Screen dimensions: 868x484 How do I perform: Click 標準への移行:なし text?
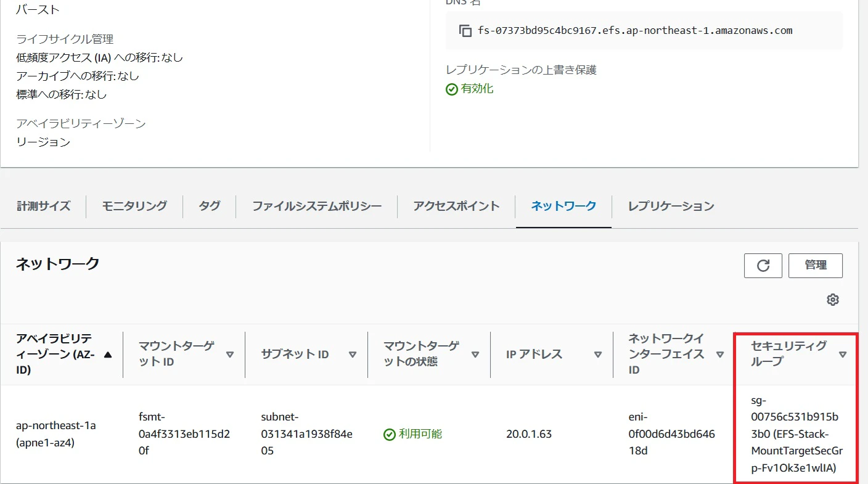pos(62,95)
